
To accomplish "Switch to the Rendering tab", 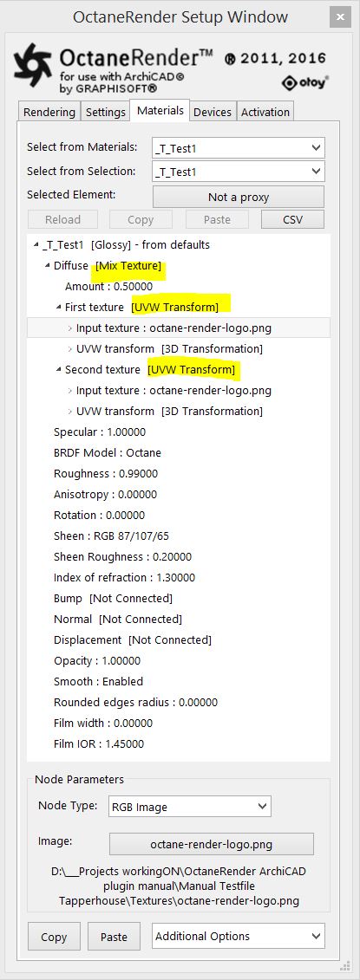I will tap(49, 112).
